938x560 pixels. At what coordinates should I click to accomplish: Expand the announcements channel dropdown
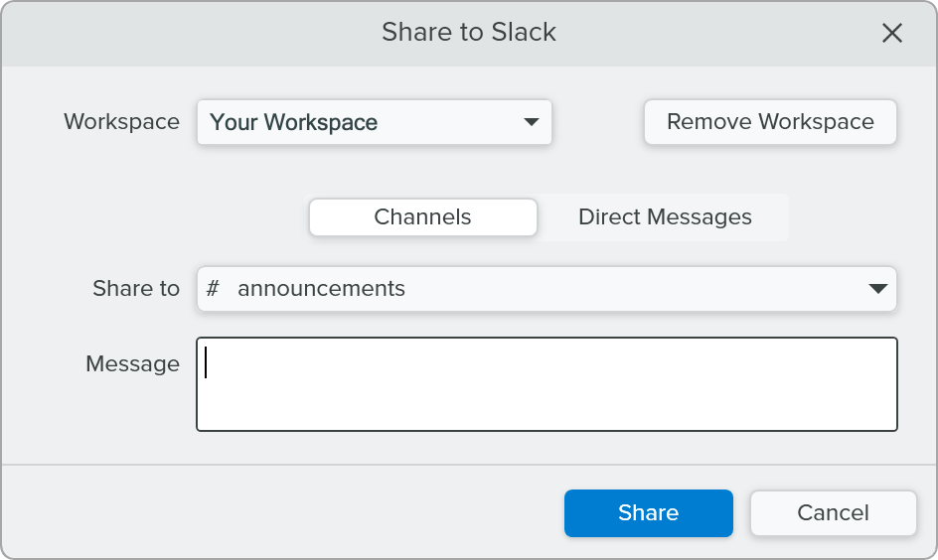point(547,289)
